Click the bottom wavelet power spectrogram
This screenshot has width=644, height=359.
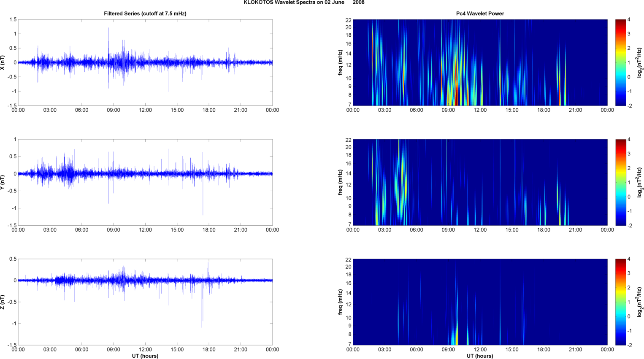point(480,302)
